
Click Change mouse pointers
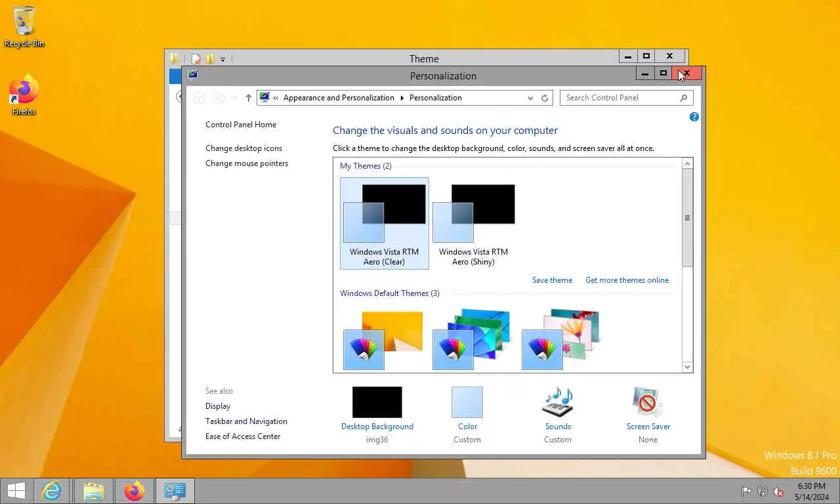point(247,163)
